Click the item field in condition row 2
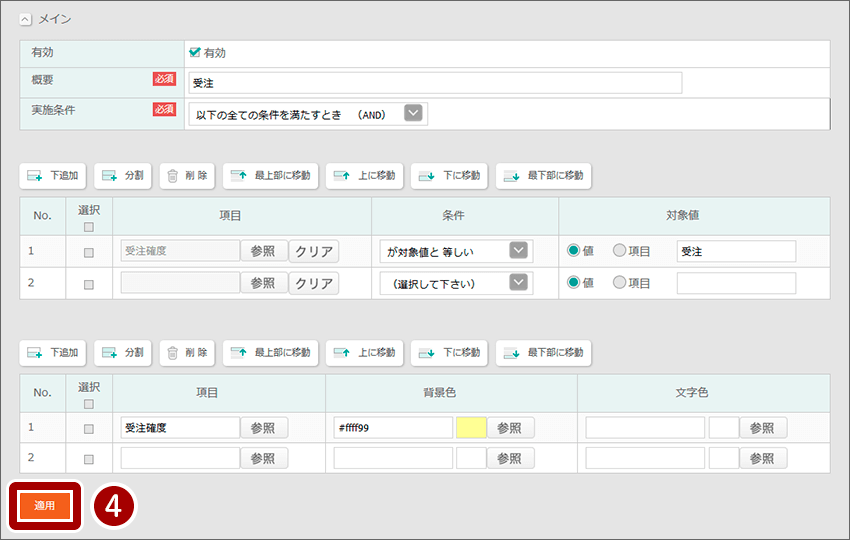 [180, 283]
